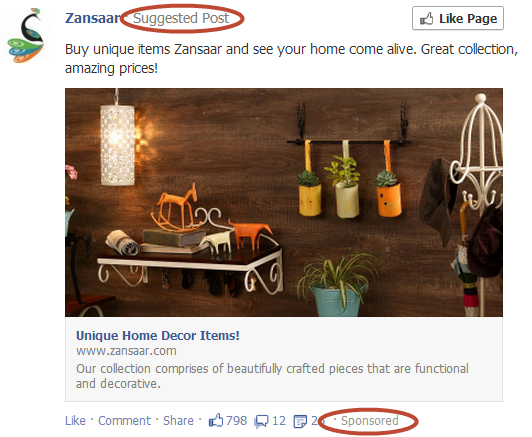Viewport: 532px width, 437px height.
Task: Click the ad description text about crafted pieces
Action: [272, 376]
